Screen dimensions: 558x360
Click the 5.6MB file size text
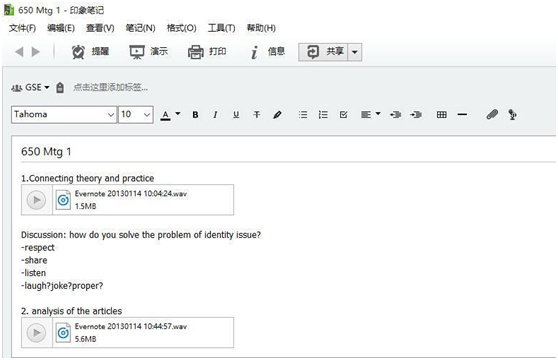click(x=85, y=339)
